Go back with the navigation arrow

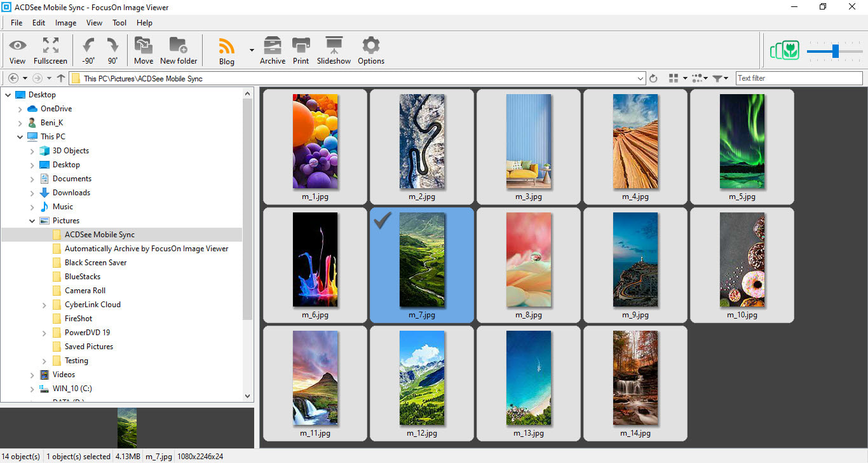coord(13,78)
